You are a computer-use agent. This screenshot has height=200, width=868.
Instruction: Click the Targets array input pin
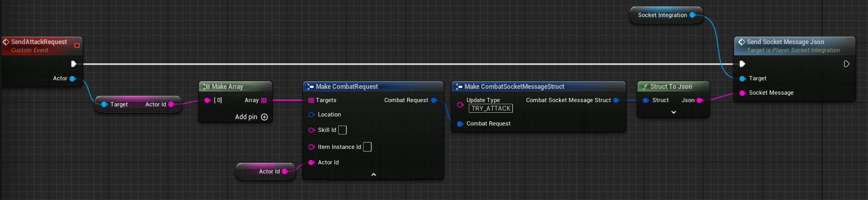coord(311,100)
